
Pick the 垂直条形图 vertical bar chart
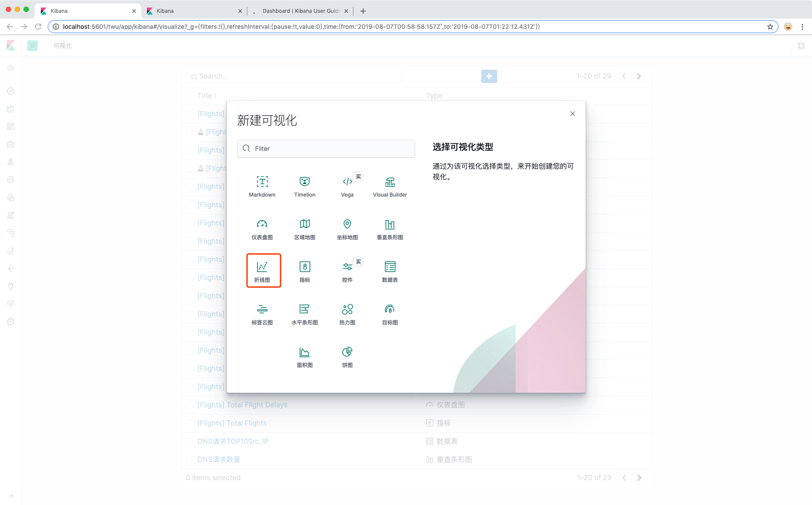(x=390, y=229)
